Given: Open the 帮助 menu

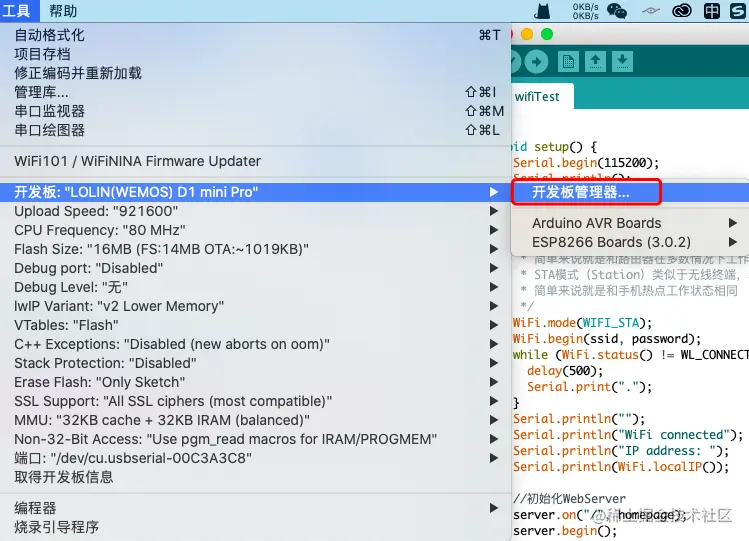Looking at the screenshot, I should click(63, 11).
